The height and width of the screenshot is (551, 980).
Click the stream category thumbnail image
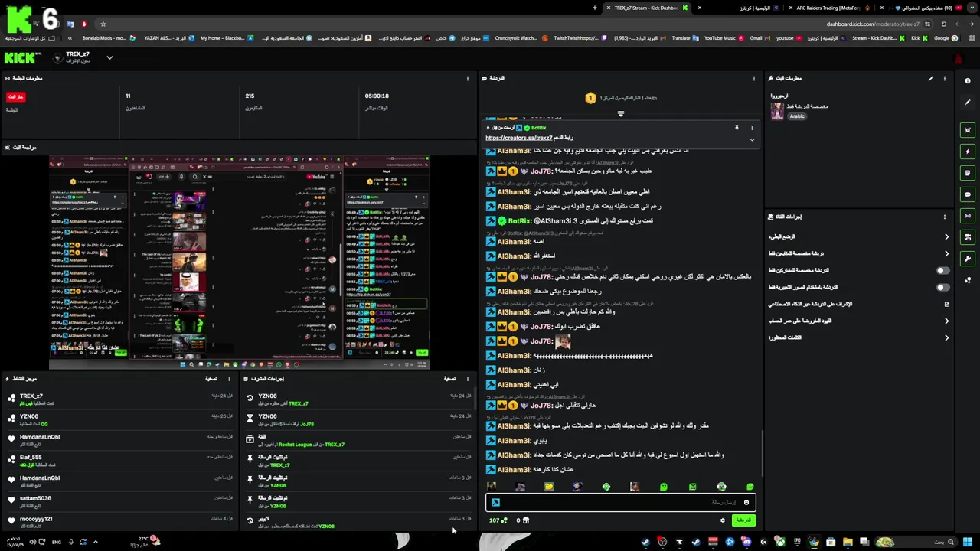[777, 112]
